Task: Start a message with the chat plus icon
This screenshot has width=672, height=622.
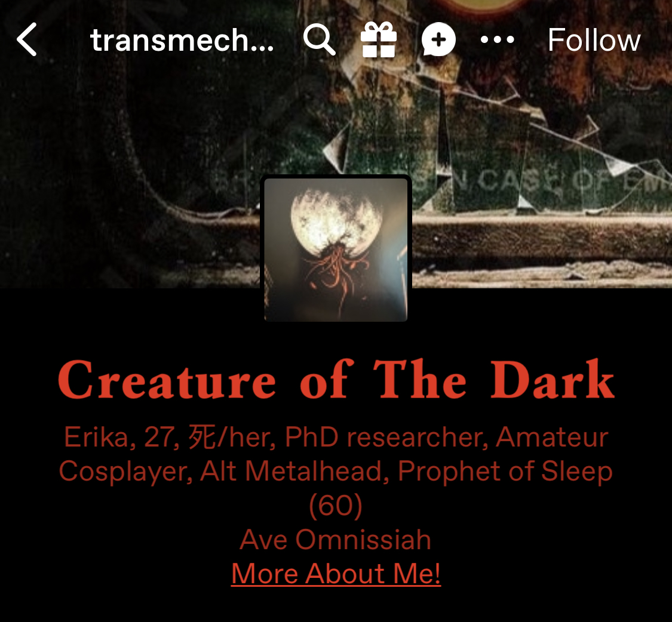Action: [438, 39]
